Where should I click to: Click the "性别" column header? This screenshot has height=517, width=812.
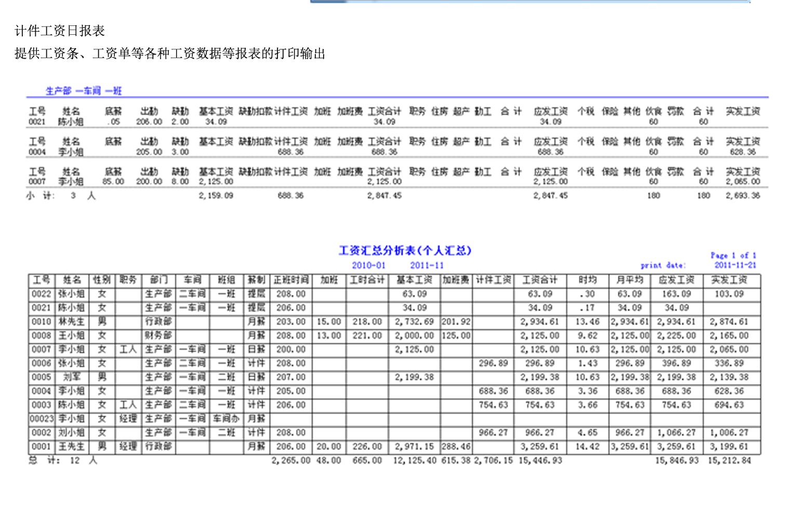click(x=102, y=280)
